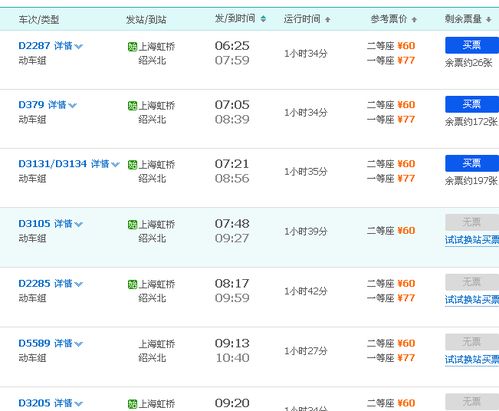The width and height of the screenshot is (499, 411).
Task: Click the 车次/类型 column header
Action: pyautogui.click(x=39, y=20)
